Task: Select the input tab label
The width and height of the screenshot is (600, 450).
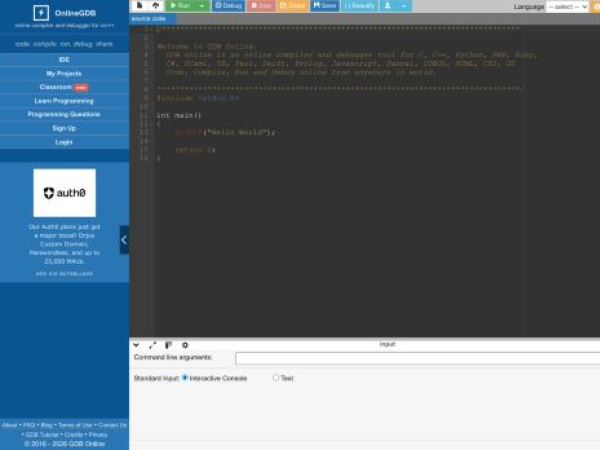Action: 387,344
